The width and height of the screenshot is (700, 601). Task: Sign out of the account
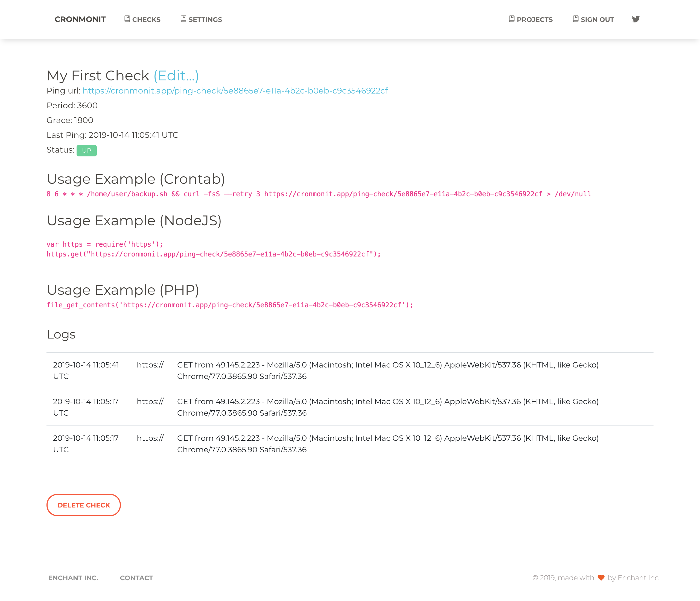click(597, 20)
